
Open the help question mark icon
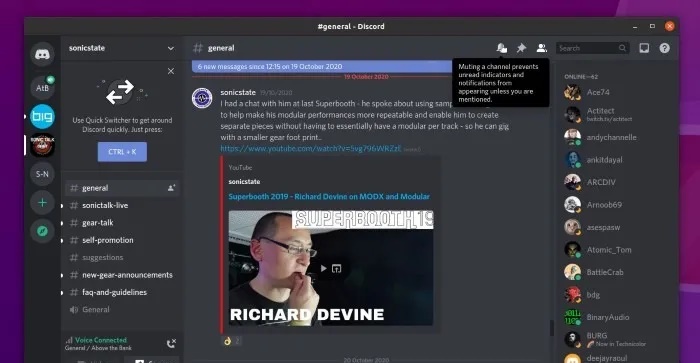coord(664,48)
